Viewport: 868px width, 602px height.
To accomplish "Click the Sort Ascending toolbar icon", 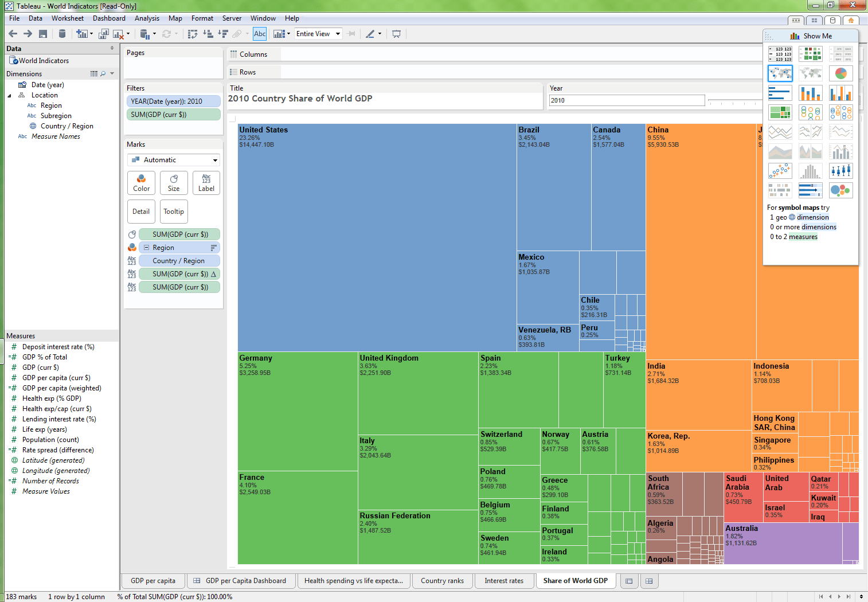I will [208, 34].
